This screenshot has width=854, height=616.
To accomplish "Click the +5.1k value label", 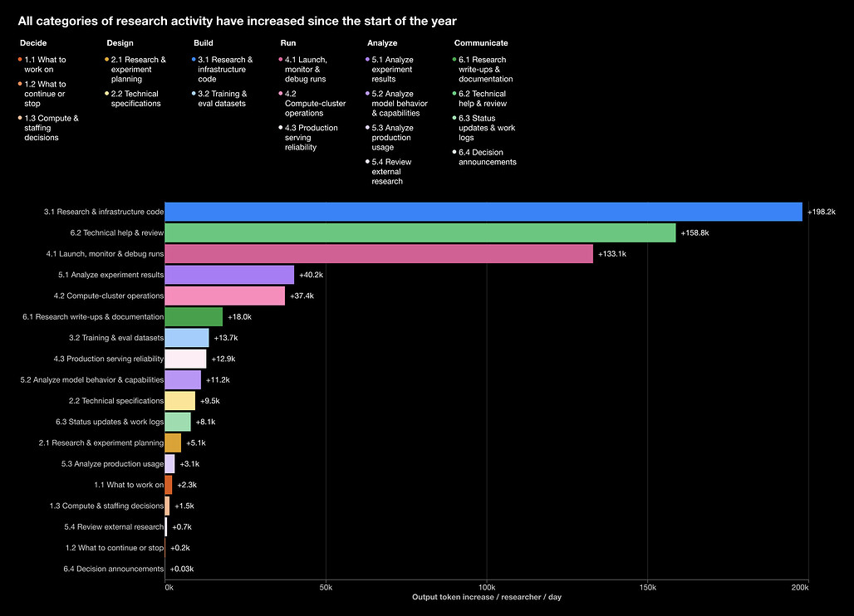I will (x=196, y=443).
